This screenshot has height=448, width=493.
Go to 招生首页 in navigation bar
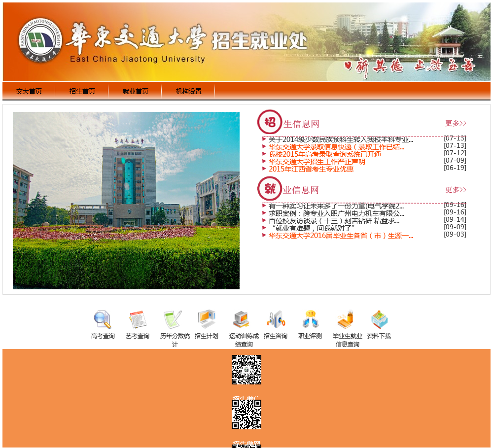pos(82,91)
